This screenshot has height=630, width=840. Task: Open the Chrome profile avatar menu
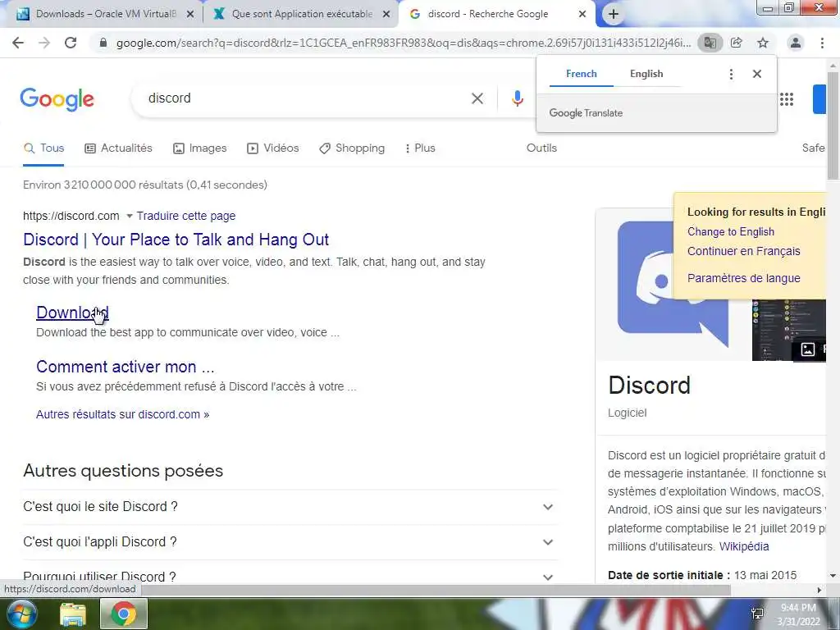tap(796, 43)
